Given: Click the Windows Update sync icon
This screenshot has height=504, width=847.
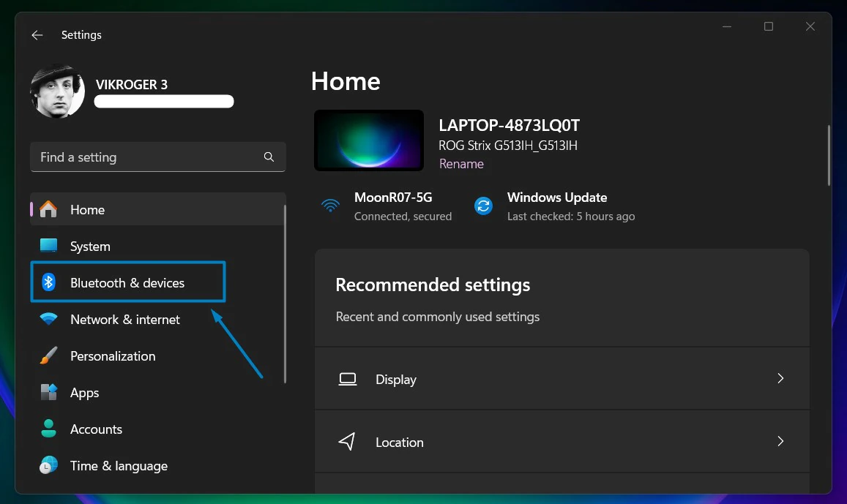Looking at the screenshot, I should click(x=483, y=206).
